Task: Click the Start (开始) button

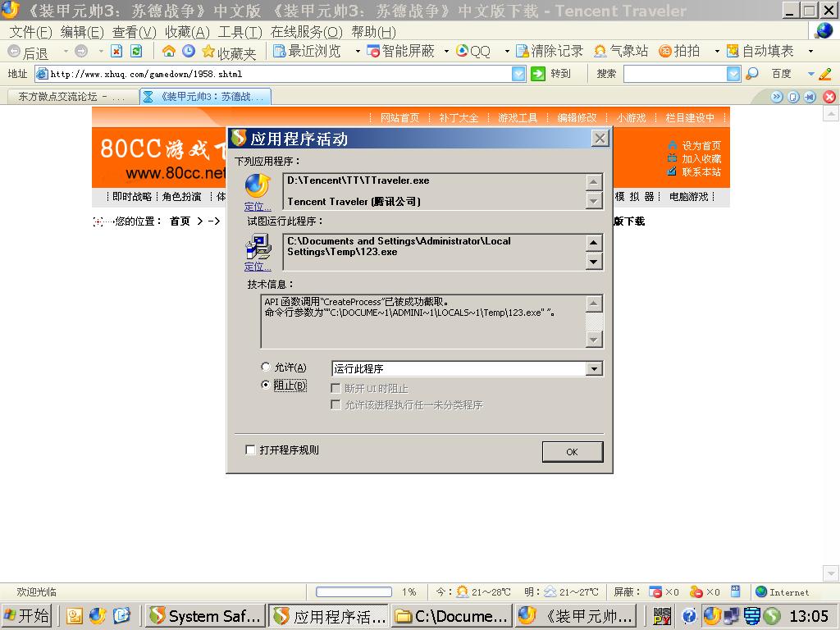Action: click(27, 616)
